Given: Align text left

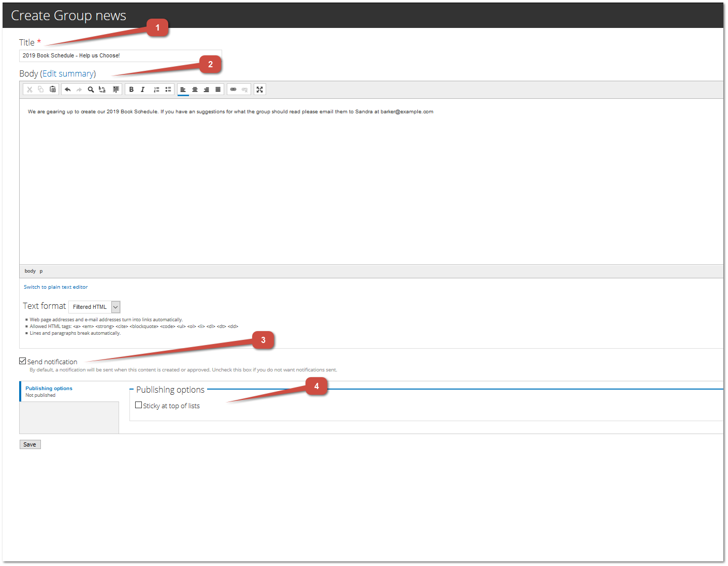Looking at the screenshot, I should pyautogui.click(x=183, y=90).
